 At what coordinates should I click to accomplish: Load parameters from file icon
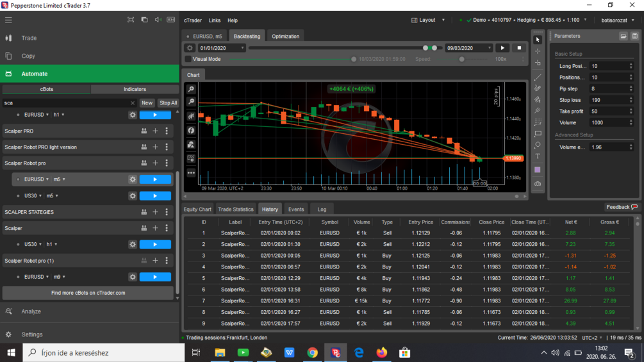(x=623, y=36)
